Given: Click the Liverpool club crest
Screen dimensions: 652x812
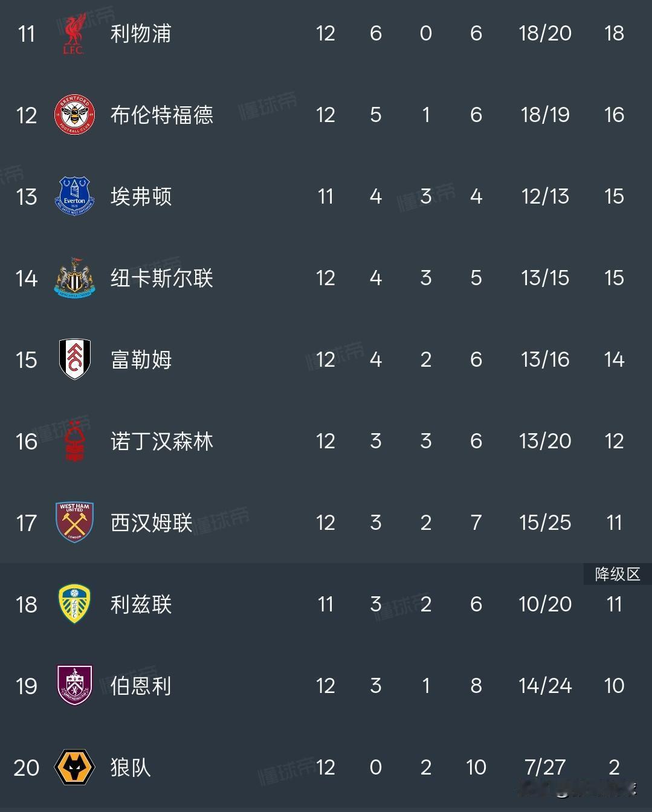Looking at the screenshot, I should click(x=74, y=33).
